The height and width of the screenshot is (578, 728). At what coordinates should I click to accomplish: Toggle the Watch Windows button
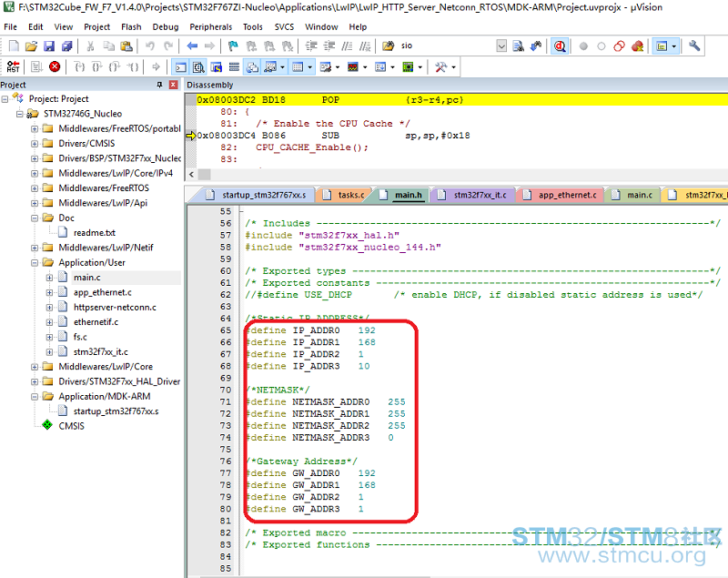[270, 67]
